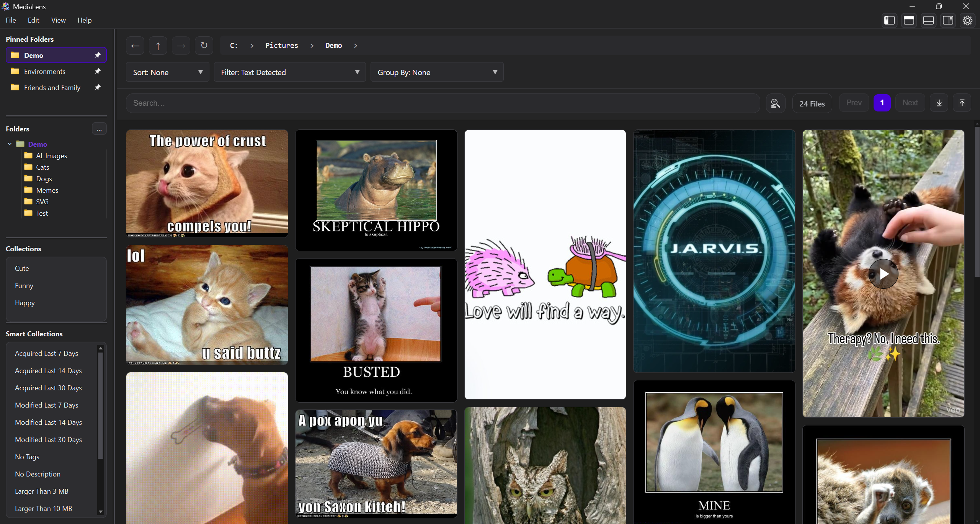Toggle the right sidebar panel layout icon
The image size is (980, 524).
[x=948, y=20]
